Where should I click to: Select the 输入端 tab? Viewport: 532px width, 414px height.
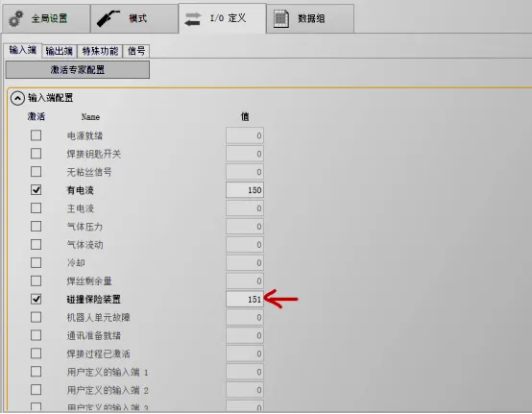pos(22,50)
